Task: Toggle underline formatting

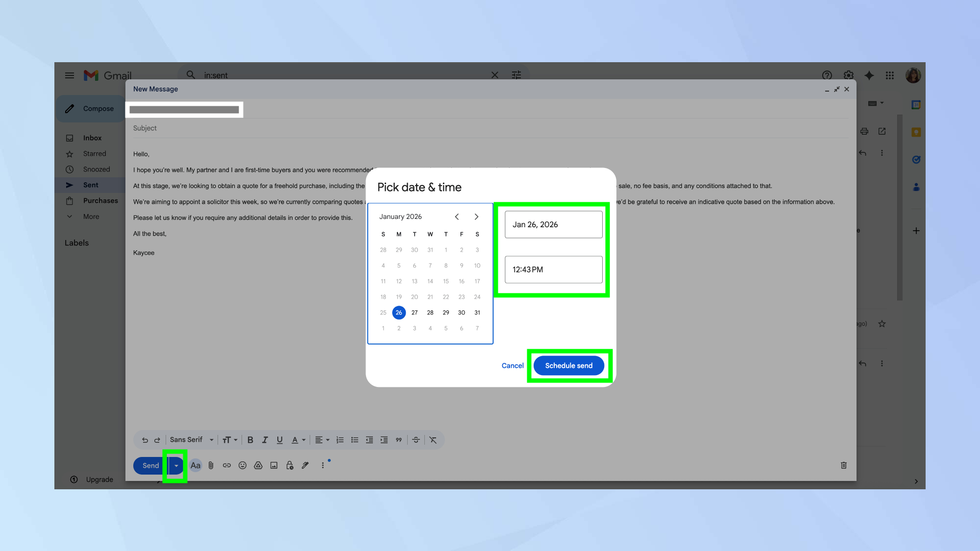Action: pyautogui.click(x=280, y=439)
